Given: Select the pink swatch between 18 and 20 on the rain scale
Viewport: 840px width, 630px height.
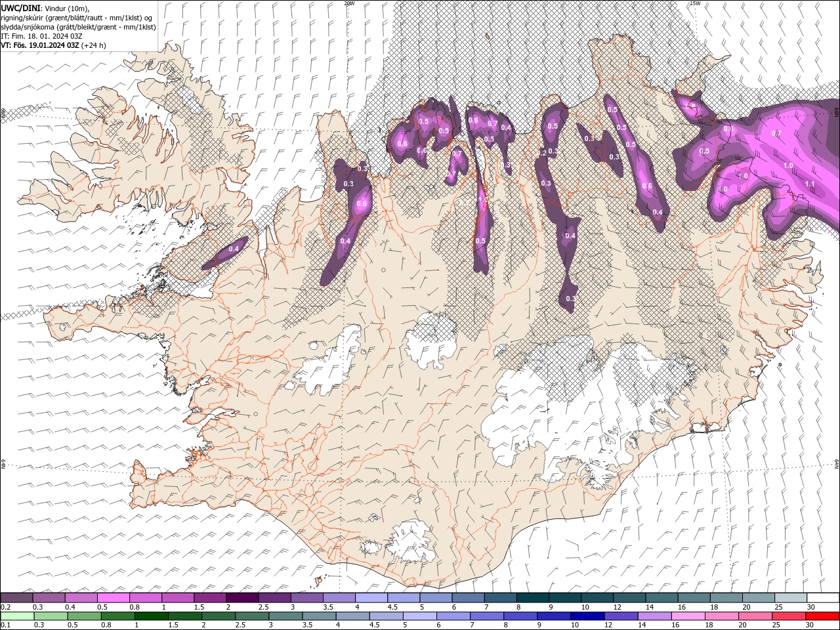Looking at the screenshot, I should [x=721, y=616].
